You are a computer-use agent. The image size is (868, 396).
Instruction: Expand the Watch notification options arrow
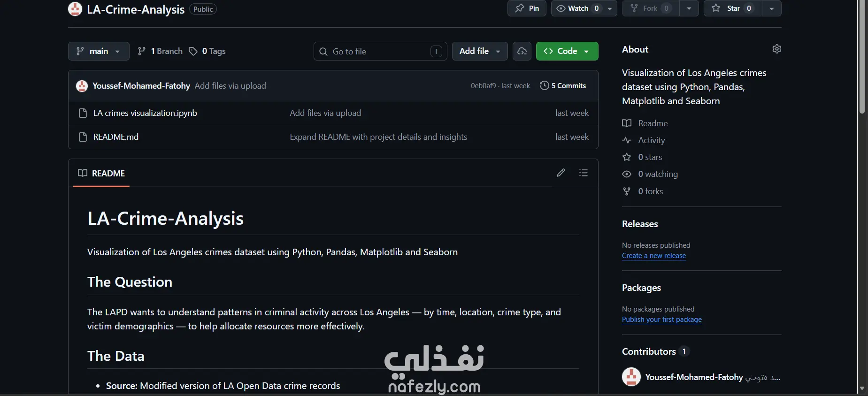610,8
